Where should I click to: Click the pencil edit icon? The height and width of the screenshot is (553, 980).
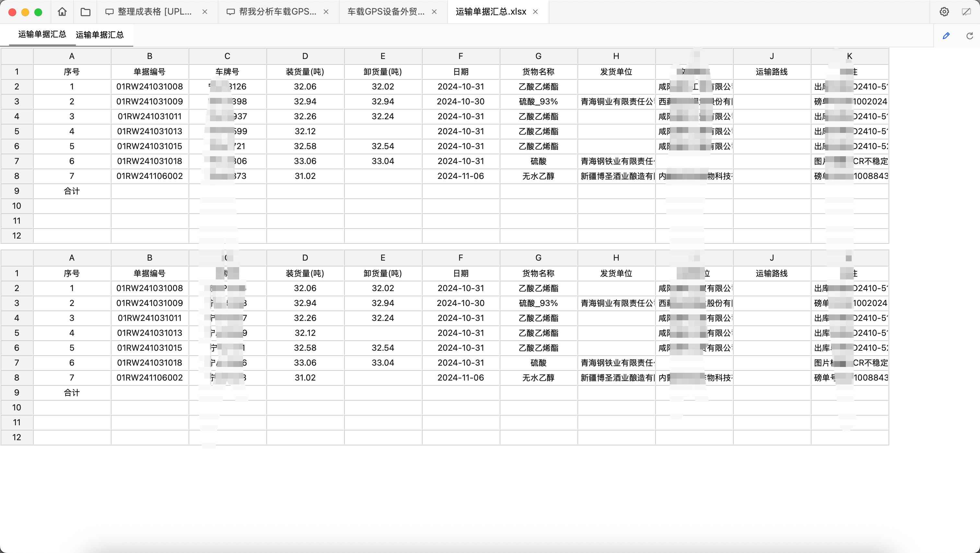pos(946,36)
